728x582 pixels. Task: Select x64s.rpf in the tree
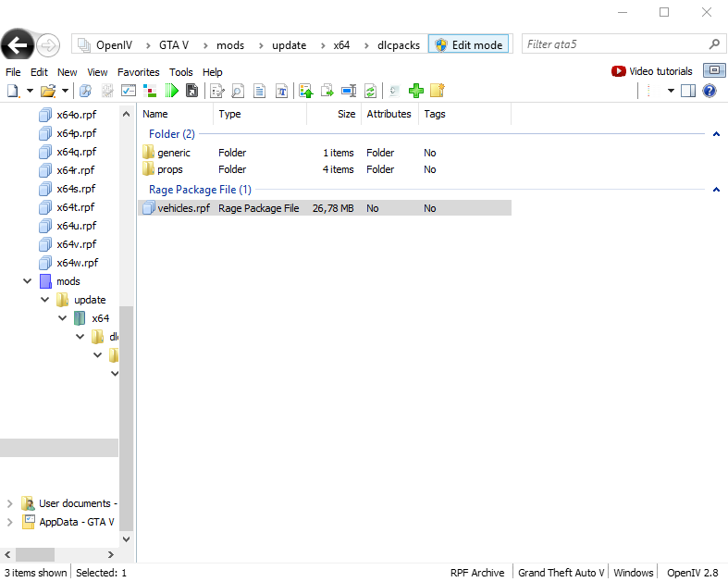[76, 189]
